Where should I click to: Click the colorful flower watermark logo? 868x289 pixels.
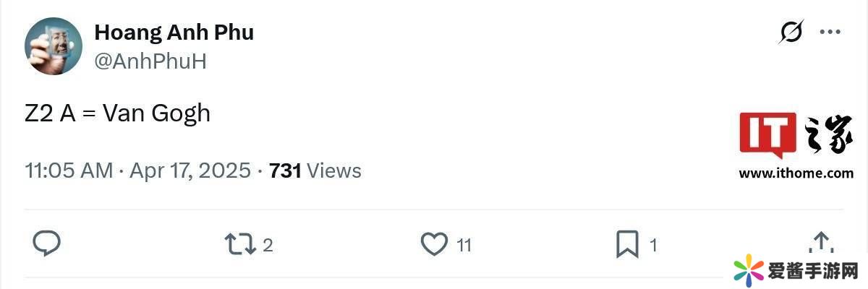(749, 271)
